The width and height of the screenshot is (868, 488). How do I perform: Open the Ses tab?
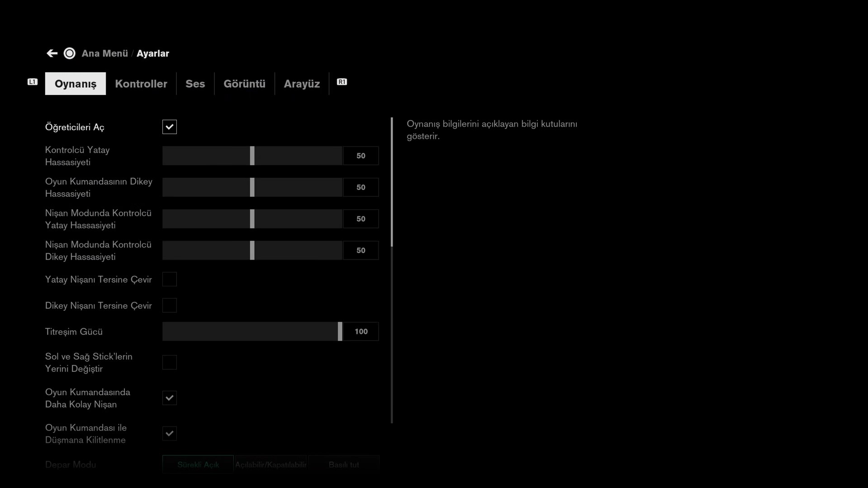coord(195,84)
